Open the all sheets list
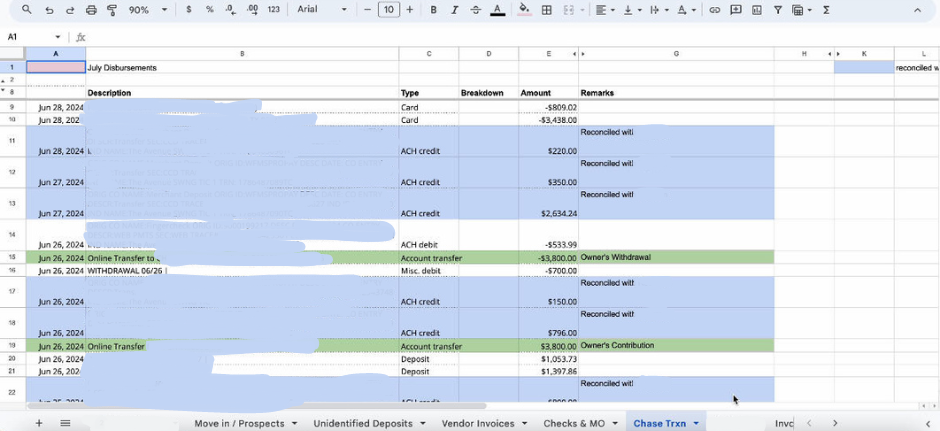Screen dimensions: 940x431 click(x=65, y=423)
